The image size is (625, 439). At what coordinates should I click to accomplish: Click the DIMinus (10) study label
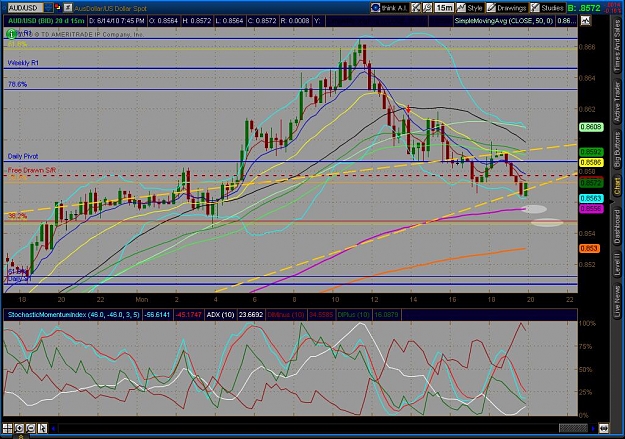285,315
